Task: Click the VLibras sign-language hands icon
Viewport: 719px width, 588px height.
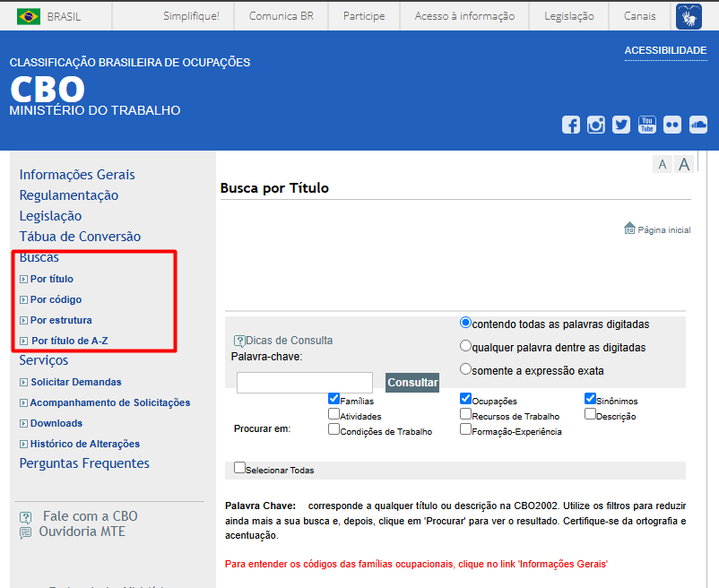Action: pos(689,16)
